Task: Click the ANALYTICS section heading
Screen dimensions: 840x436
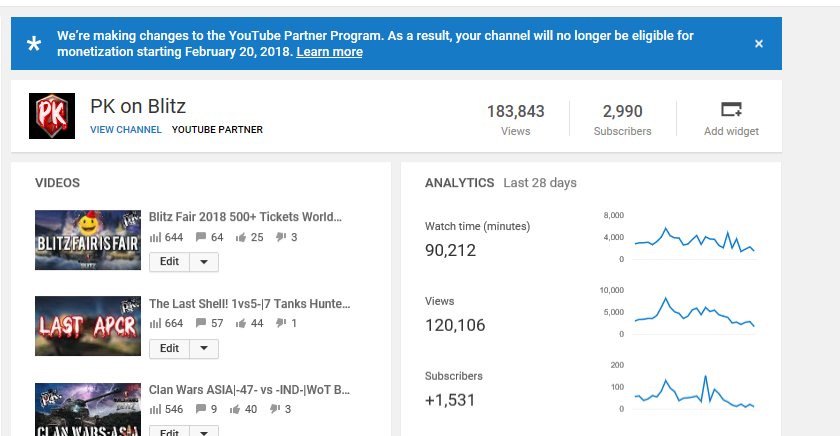Action: pyautogui.click(x=460, y=183)
